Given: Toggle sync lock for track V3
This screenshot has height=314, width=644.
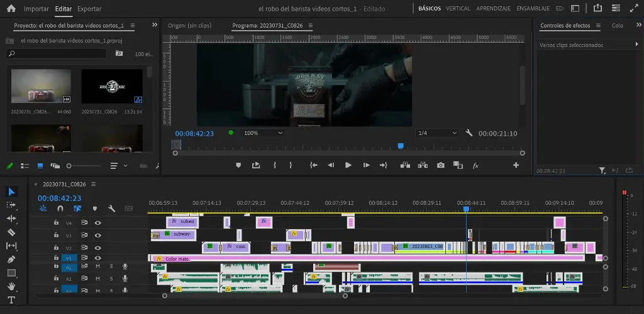Looking at the screenshot, I should click(84, 235).
